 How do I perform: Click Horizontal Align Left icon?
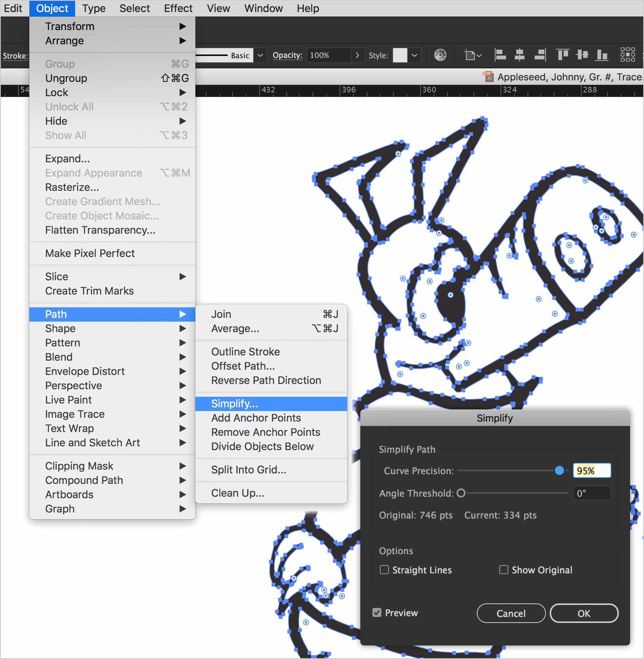click(x=500, y=55)
